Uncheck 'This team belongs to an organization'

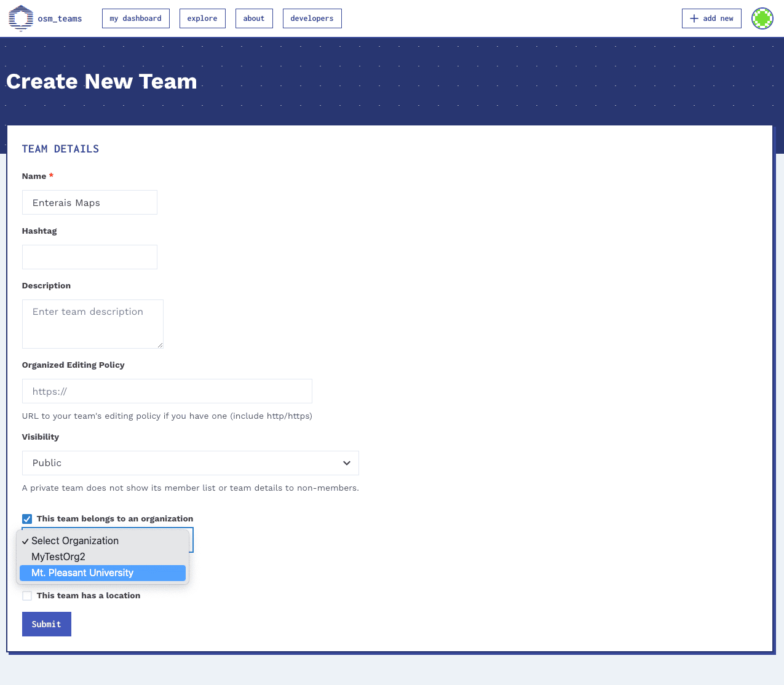tap(26, 518)
